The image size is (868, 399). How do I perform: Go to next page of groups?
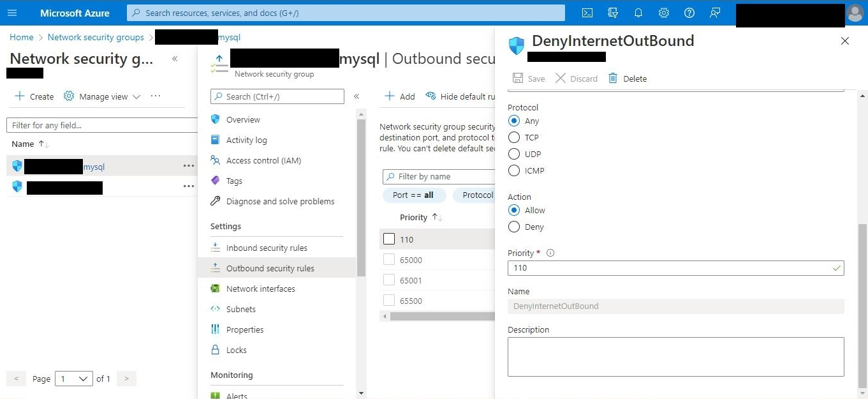coord(127,379)
